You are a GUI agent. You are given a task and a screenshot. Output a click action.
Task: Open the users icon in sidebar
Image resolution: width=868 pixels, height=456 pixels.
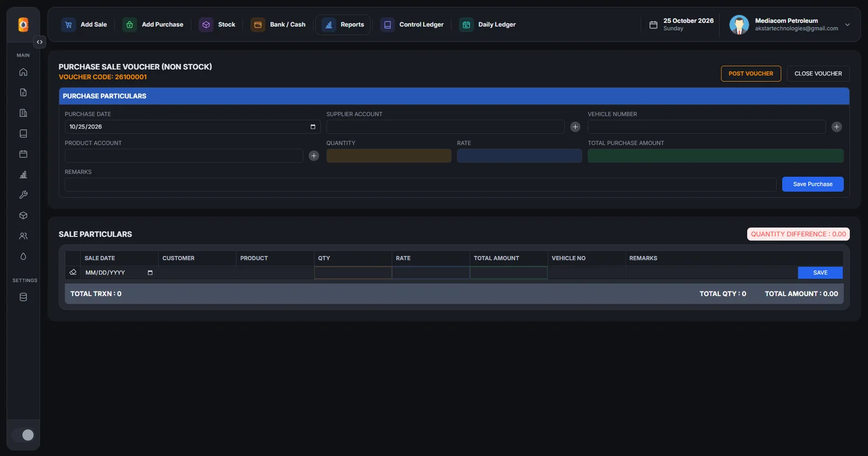[23, 236]
